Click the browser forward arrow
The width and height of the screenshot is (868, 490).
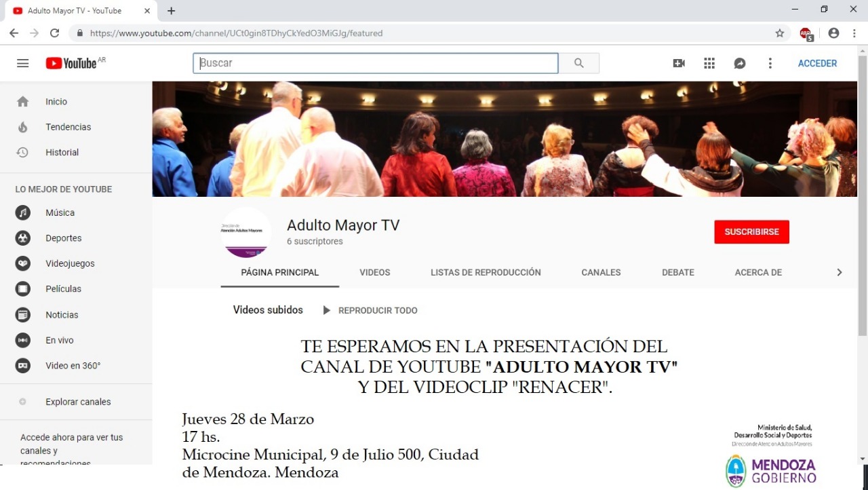point(34,33)
